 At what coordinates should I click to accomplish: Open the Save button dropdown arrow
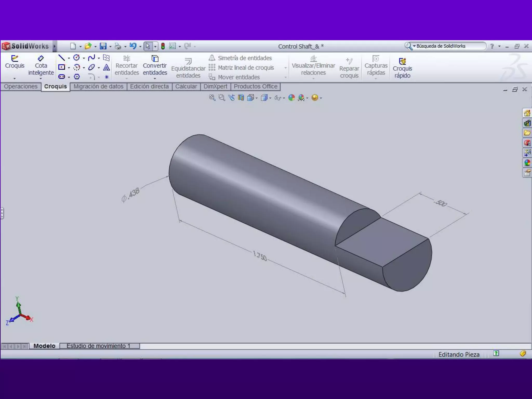pyautogui.click(x=110, y=46)
